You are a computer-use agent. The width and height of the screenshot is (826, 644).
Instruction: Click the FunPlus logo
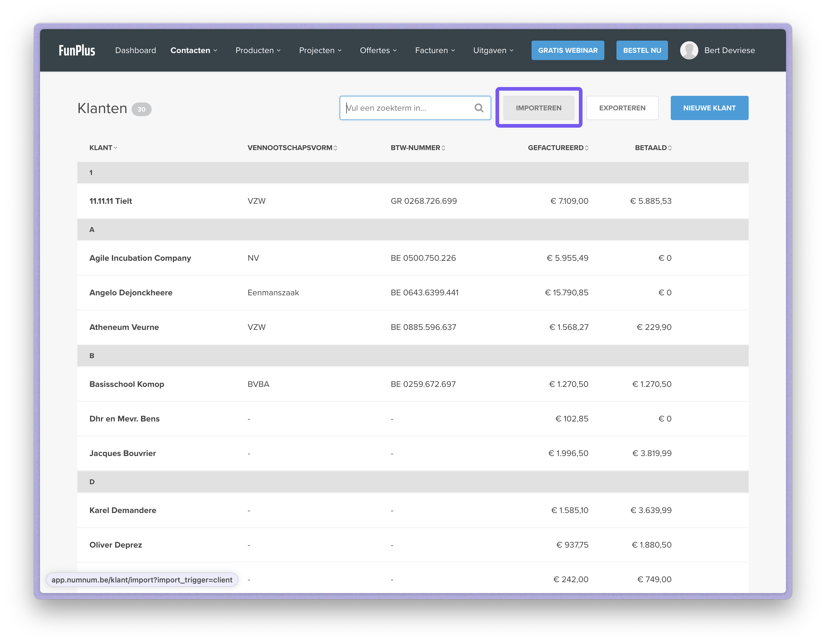(x=77, y=50)
